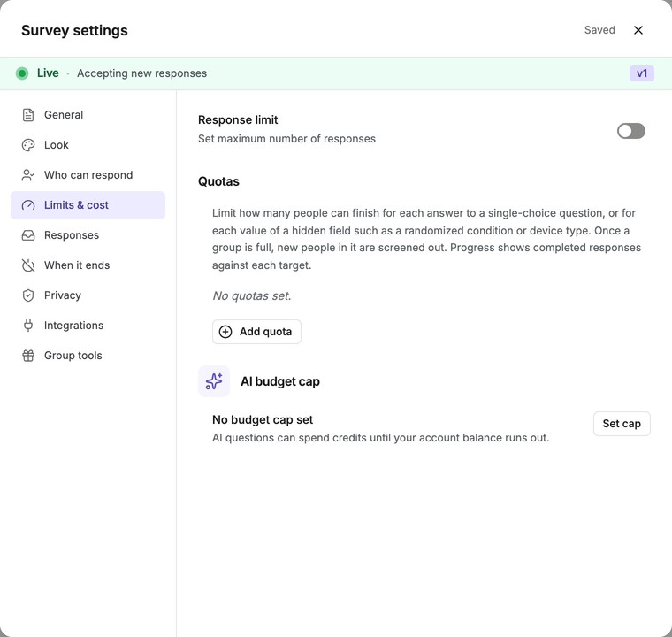Screen dimensions: 672x637
Task: Go to the Responses section
Action: coord(88,235)
